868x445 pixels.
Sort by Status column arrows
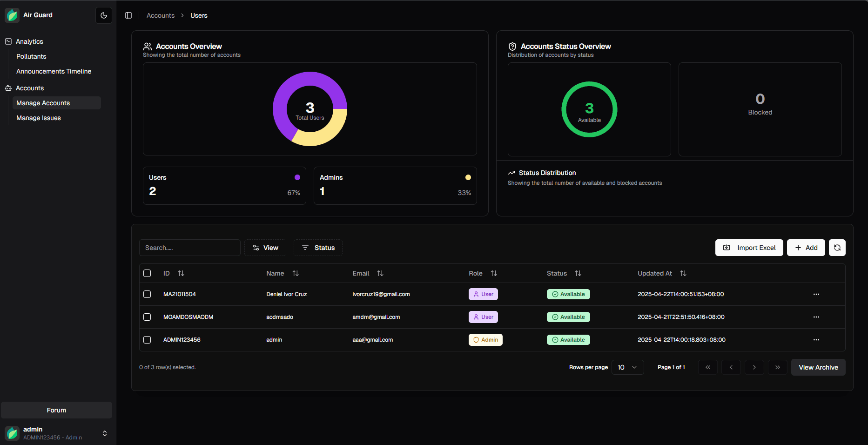coord(578,273)
